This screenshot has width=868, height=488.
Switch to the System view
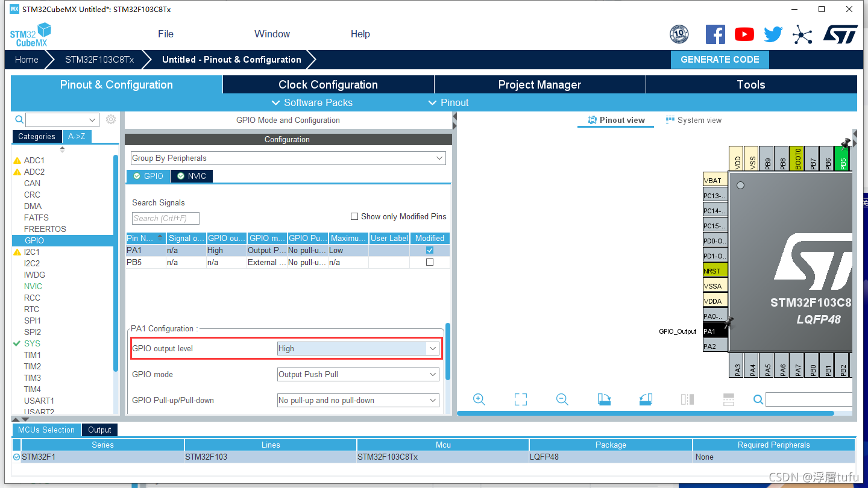point(693,120)
